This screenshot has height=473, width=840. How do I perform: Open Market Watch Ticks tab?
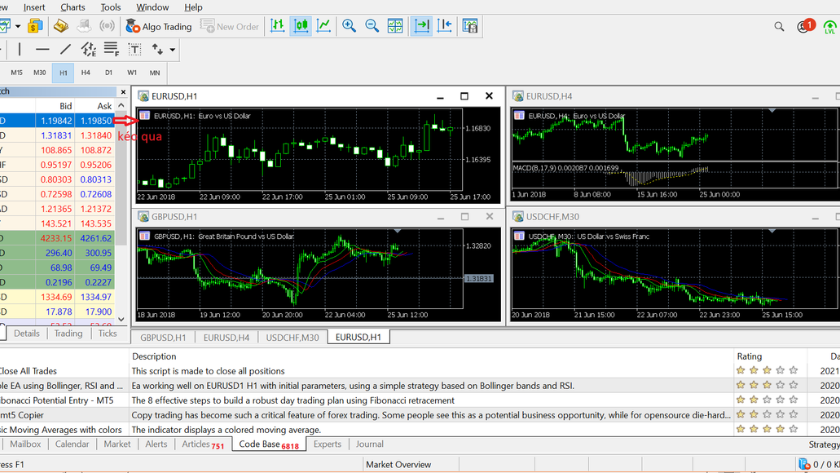click(108, 333)
